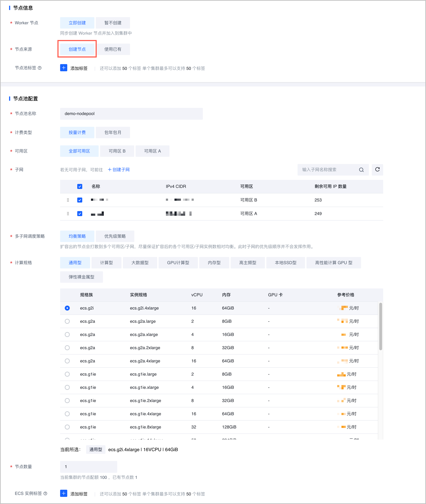The height and width of the screenshot is (504, 426).
Task: Switch to GPU计算型 compute spec
Action: click(x=178, y=263)
